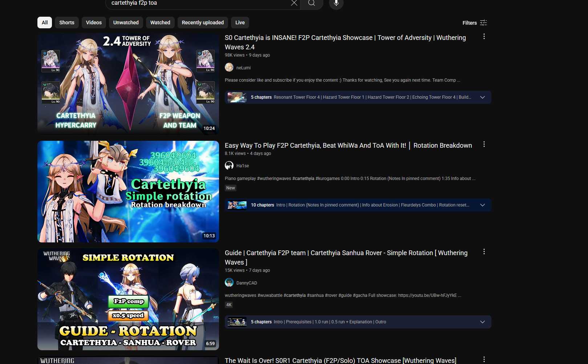Image resolution: width=588 pixels, height=364 pixels.
Task: Go to the Ha1se channel name
Action: pyautogui.click(x=243, y=166)
